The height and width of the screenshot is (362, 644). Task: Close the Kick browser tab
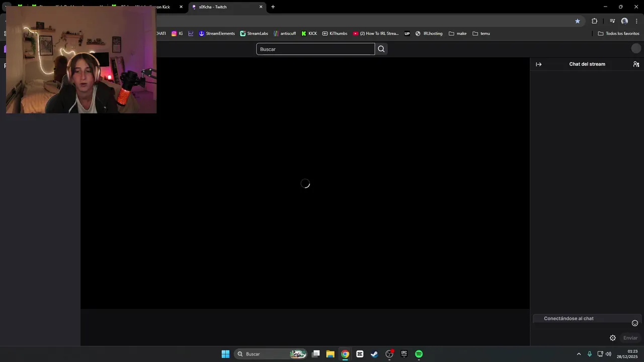click(181, 7)
